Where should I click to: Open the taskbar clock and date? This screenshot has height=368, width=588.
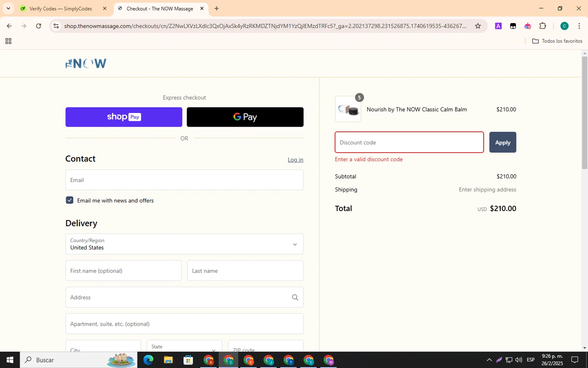pyautogui.click(x=552, y=360)
